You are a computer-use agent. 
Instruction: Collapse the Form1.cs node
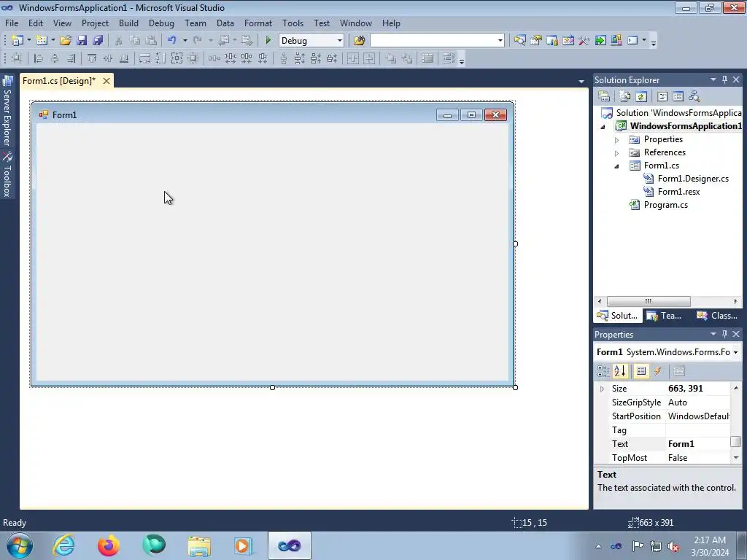point(616,166)
